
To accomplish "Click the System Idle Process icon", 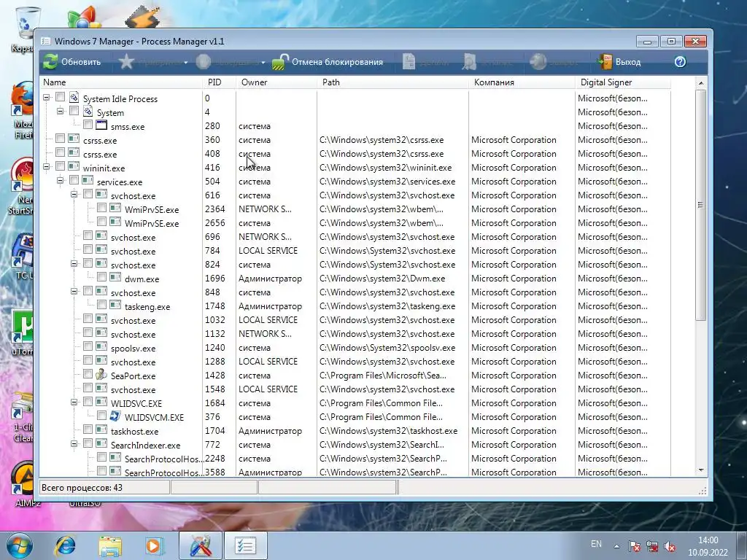I will coord(74,98).
